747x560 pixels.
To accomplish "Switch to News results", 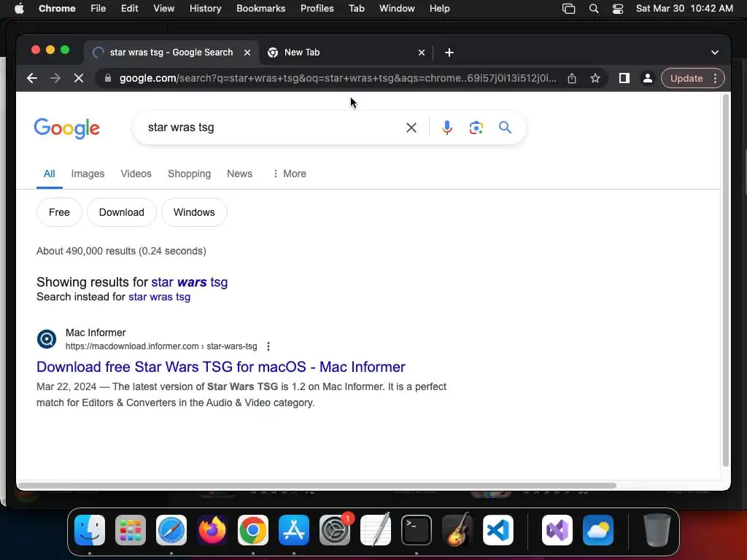I will point(239,174).
